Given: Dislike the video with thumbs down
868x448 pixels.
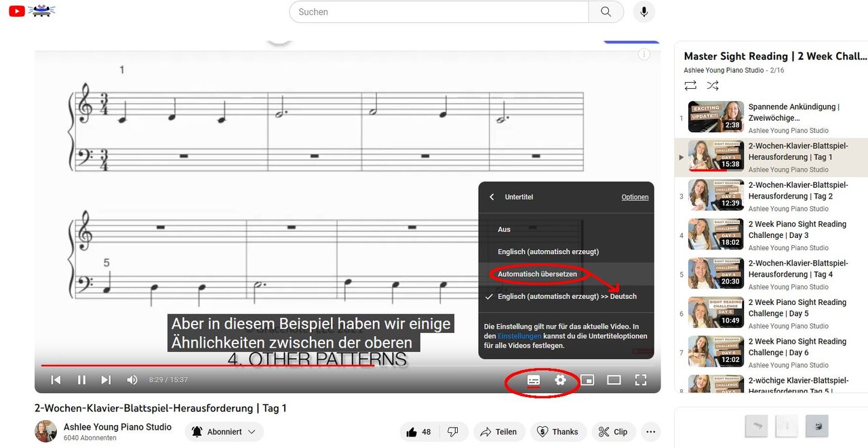Looking at the screenshot, I should tap(454, 432).
